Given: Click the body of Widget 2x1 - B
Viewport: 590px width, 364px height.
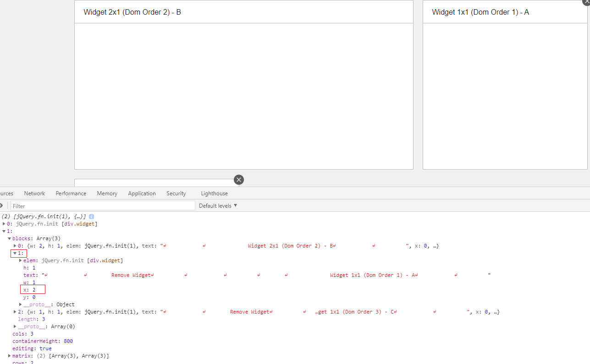Looking at the screenshot, I should (244, 96).
